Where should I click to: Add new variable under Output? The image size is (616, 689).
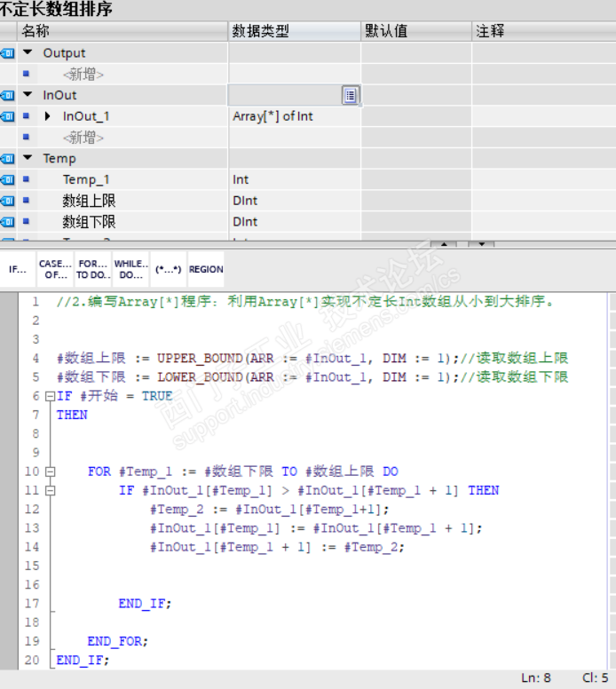(x=83, y=75)
